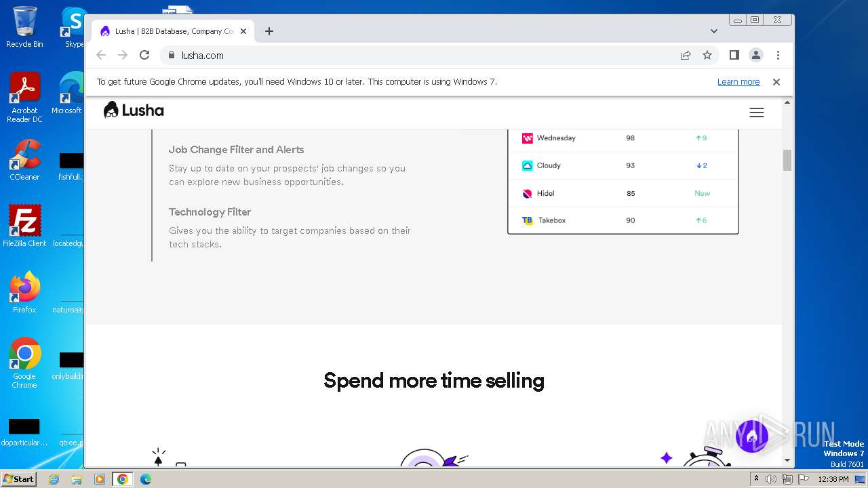Click the Cloudy company icon

(527, 165)
